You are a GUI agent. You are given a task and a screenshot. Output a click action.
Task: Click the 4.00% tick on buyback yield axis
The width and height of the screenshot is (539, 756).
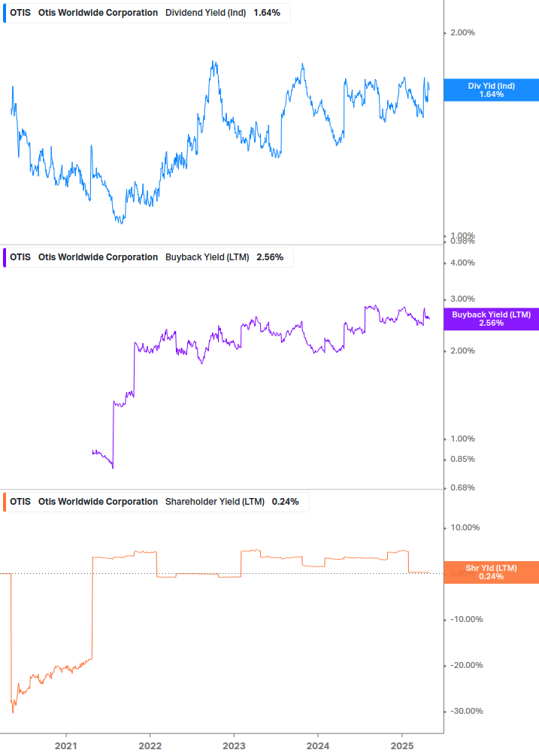click(462, 263)
